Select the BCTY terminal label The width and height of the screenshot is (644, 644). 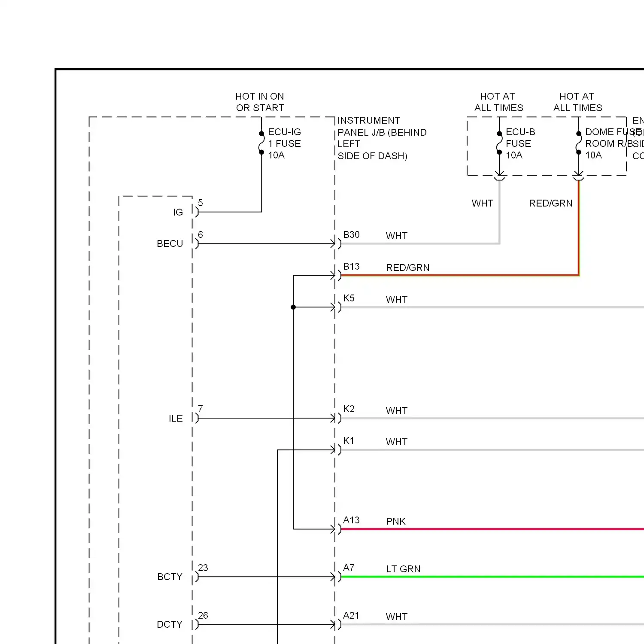click(x=170, y=577)
